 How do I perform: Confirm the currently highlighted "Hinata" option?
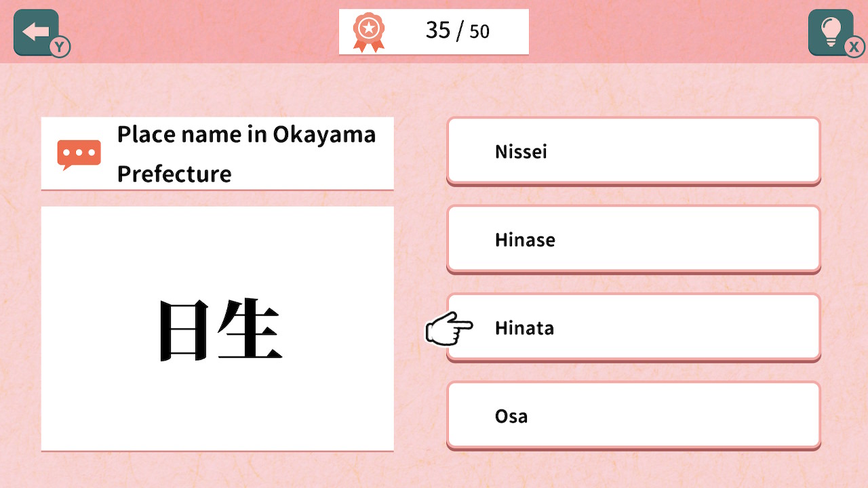click(x=633, y=327)
